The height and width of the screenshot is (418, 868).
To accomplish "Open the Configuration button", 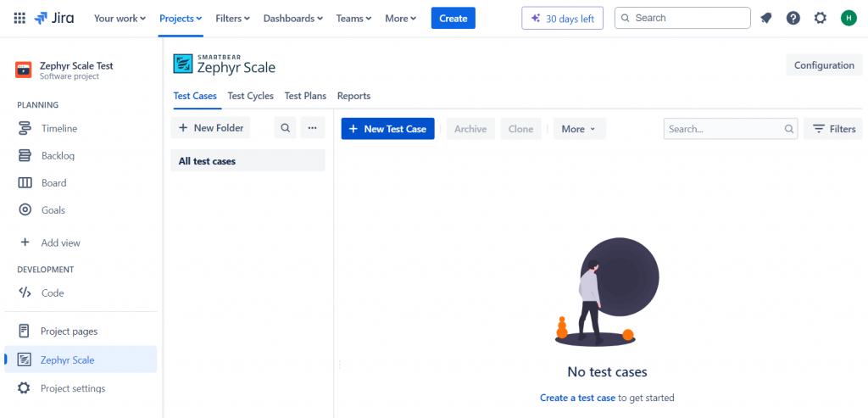I will (x=824, y=65).
